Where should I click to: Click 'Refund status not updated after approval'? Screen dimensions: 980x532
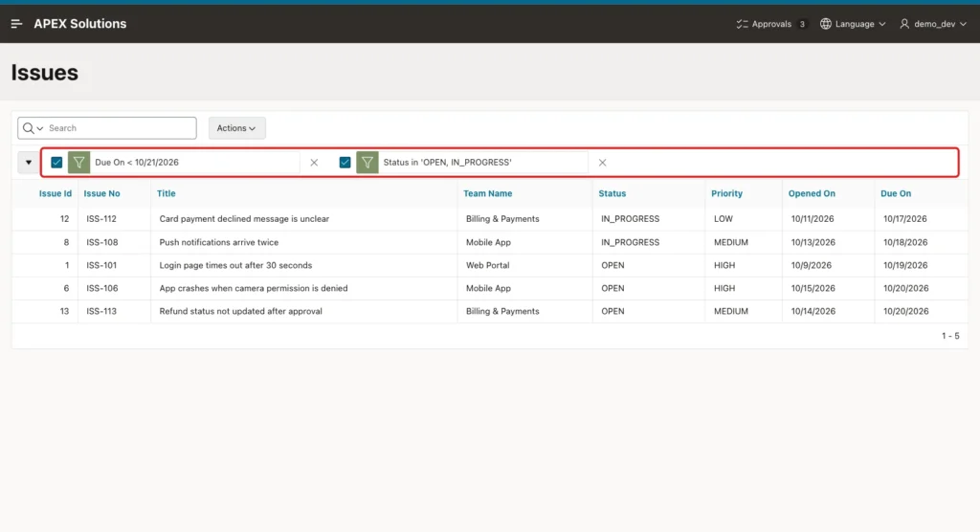240,311
